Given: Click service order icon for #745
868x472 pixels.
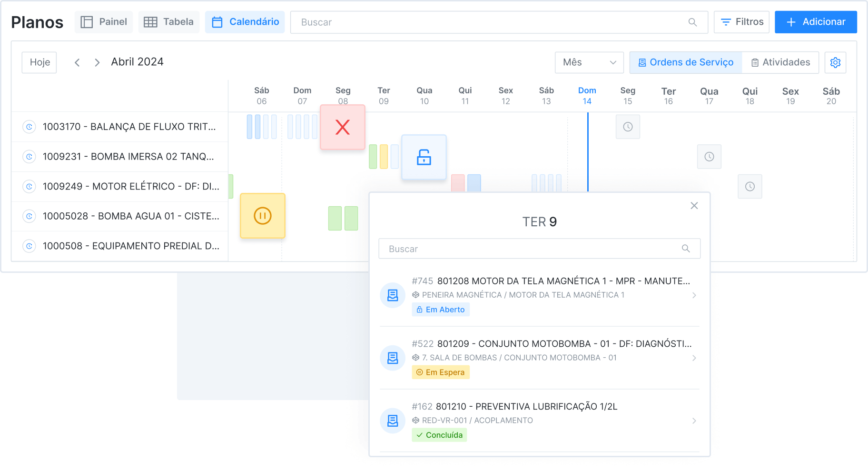Looking at the screenshot, I should [x=393, y=295].
